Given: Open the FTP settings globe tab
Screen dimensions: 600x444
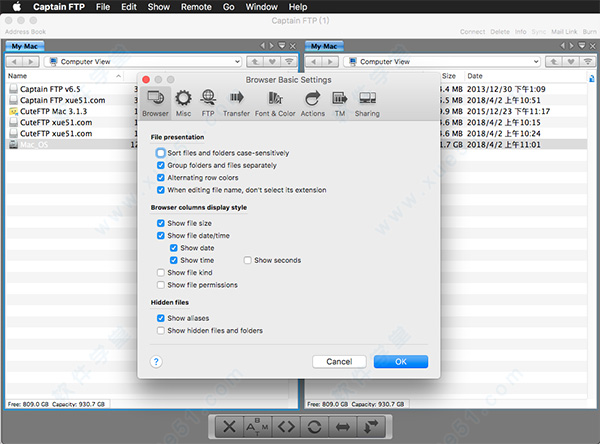Looking at the screenshot, I should pyautogui.click(x=208, y=103).
